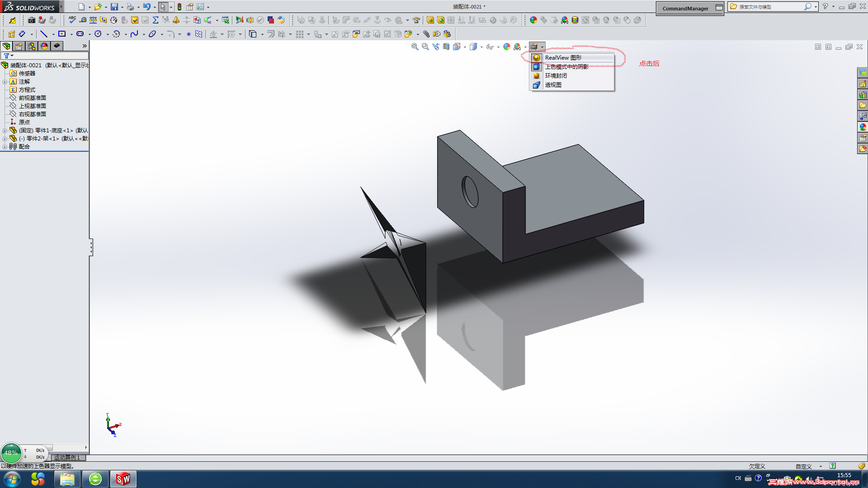Click the camera screenshot capture icon
Image resolution: width=868 pixels, height=488 pixels.
pos(31,20)
